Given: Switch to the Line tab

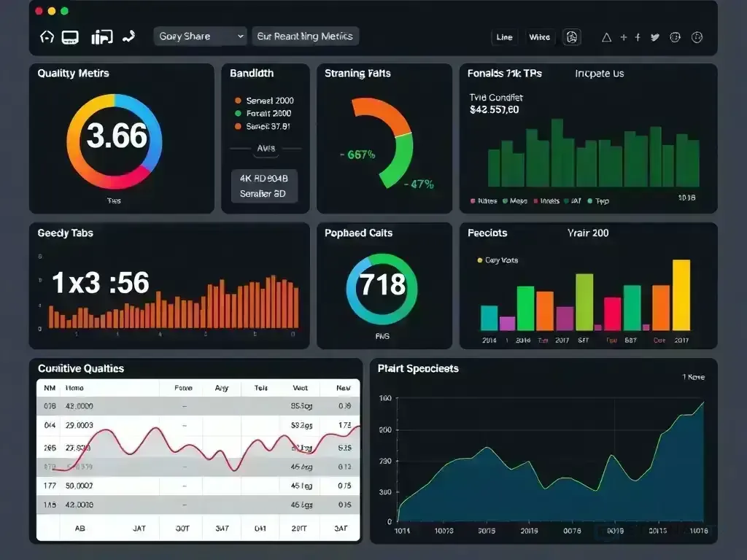Looking at the screenshot, I should 504,36.
